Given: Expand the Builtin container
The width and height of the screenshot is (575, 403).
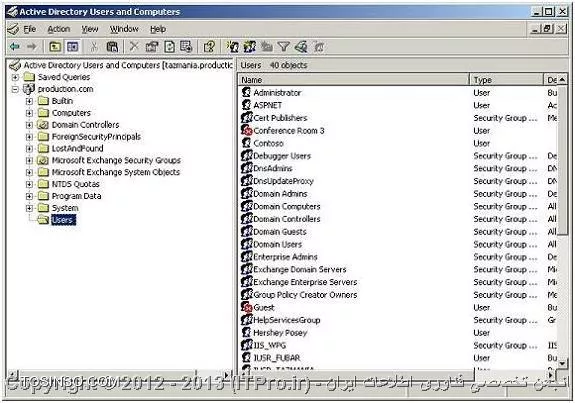Looking at the screenshot, I should pyautogui.click(x=29, y=101).
